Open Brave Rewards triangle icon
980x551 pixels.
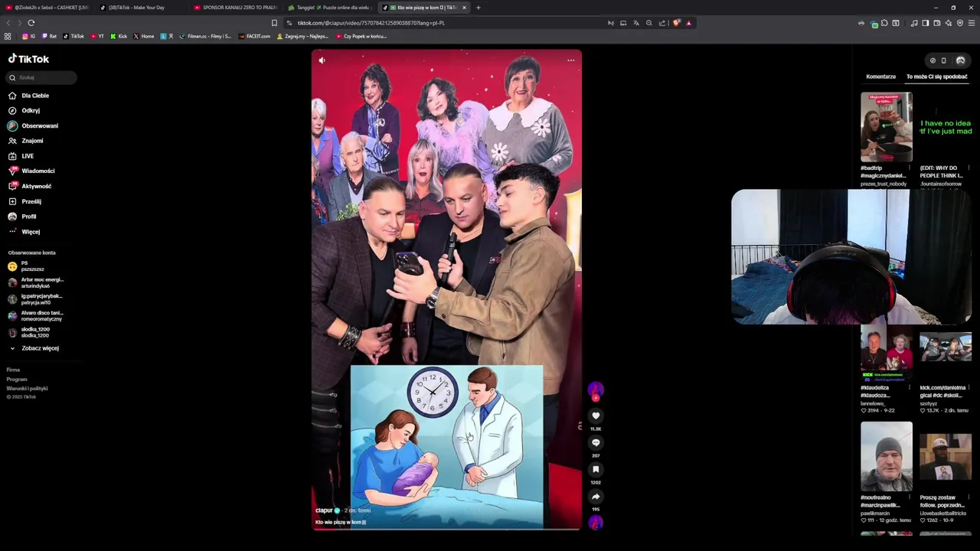click(x=688, y=23)
